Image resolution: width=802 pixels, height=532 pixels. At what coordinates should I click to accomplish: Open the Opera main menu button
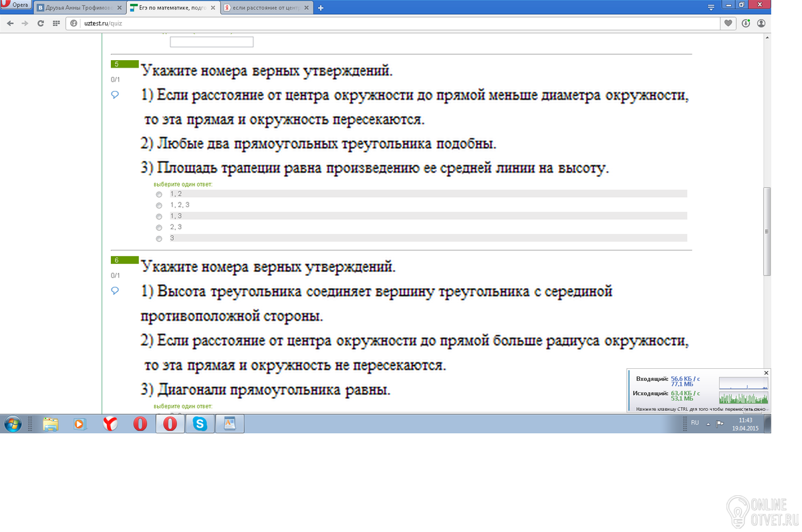[x=16, y=5]
